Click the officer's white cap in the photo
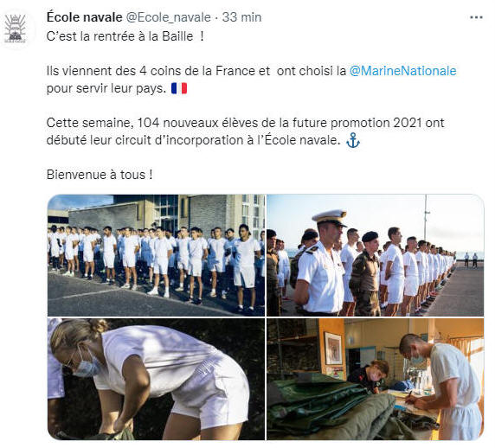The image size is (495, 448). (x=330, y=217)
